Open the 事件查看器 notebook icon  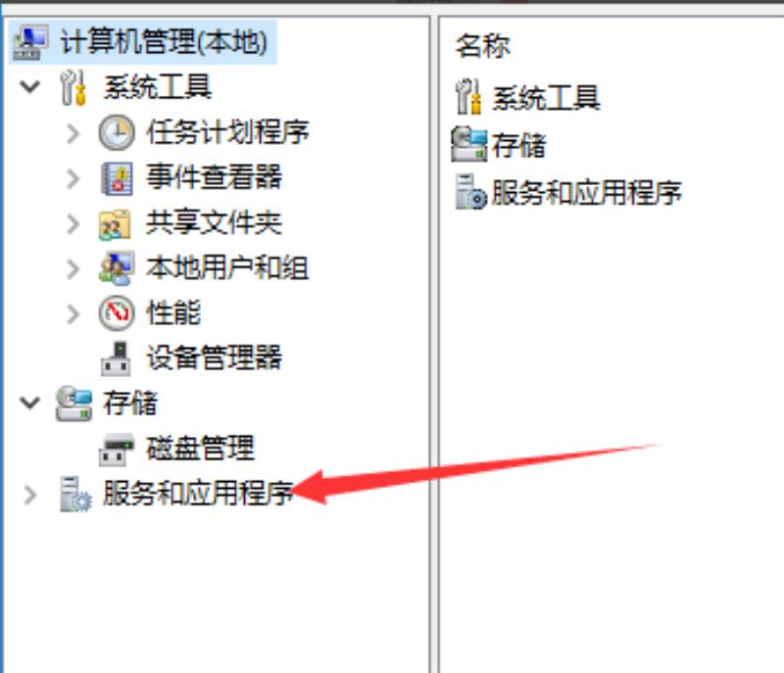tap(117, 178)
